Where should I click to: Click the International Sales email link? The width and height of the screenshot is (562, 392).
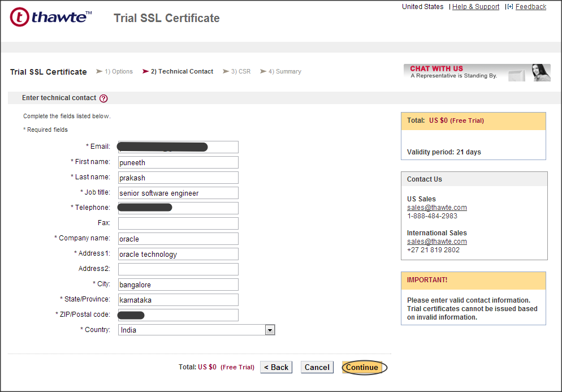(x=437, y=242)
